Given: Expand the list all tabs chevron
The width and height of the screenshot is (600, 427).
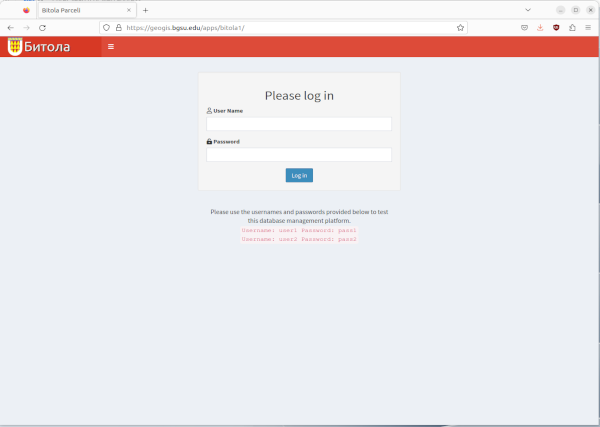Looking at the screenshot, I should [x=527, y=9].
